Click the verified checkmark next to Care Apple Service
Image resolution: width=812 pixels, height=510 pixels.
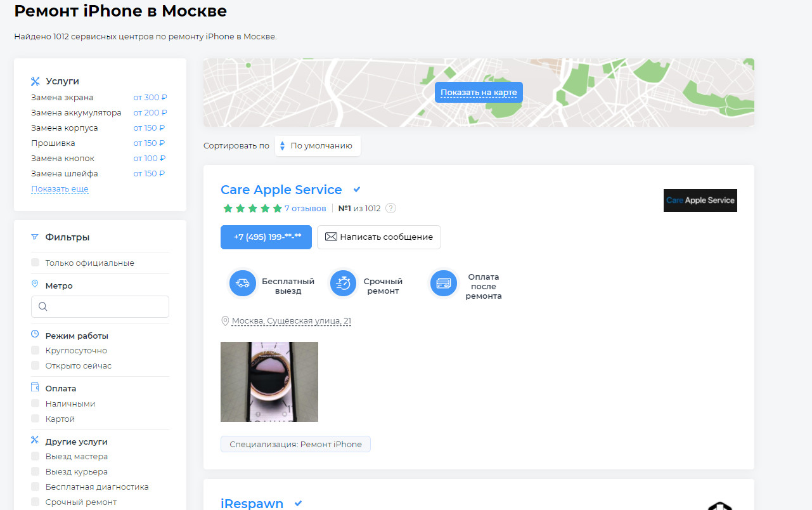[357, 190]
